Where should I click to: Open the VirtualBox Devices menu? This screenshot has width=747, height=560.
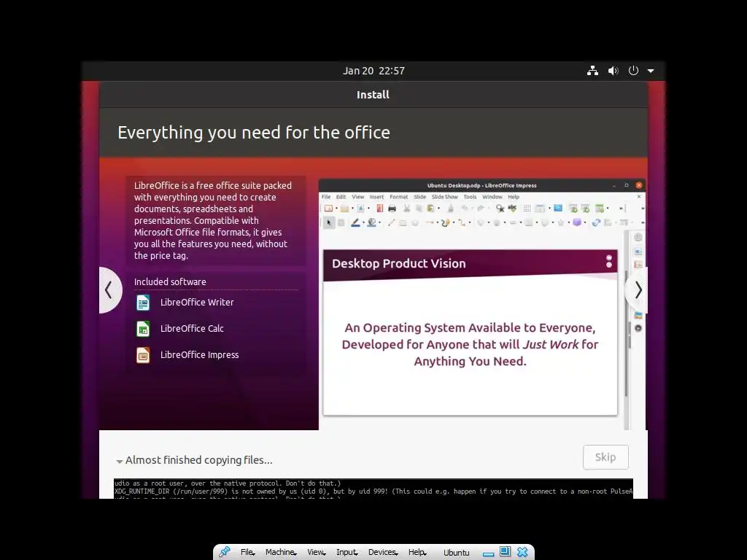382,552
